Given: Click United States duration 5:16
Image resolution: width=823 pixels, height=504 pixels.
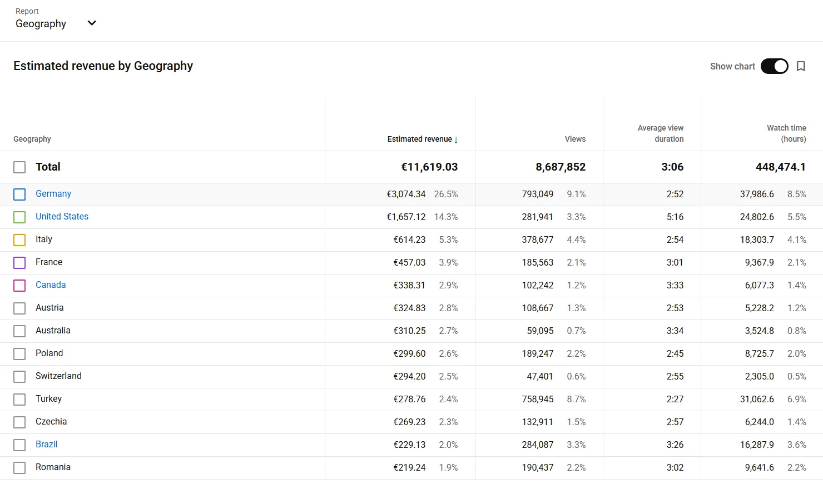Looking at the screenshot, I should tap(675, 217).
